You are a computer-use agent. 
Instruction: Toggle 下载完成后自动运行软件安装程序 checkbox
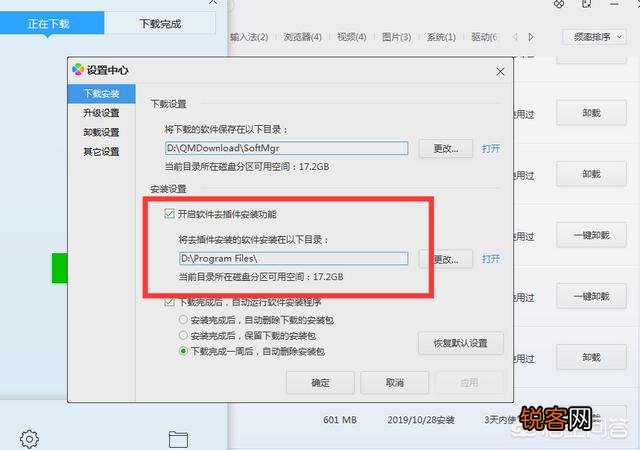[169, 303]
